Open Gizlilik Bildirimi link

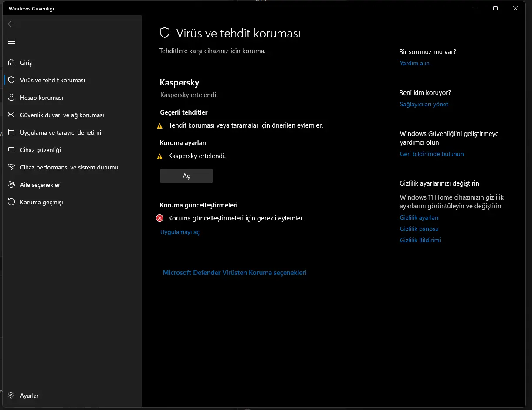(420, 240)
